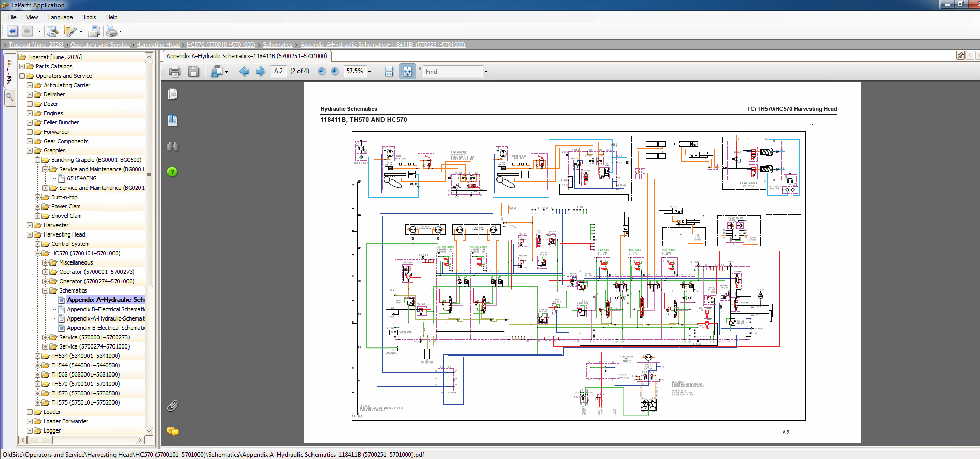The image size is (980, 459).
Task: Select Appendix B-Electrical Schematic document
Action: [106, 309]
